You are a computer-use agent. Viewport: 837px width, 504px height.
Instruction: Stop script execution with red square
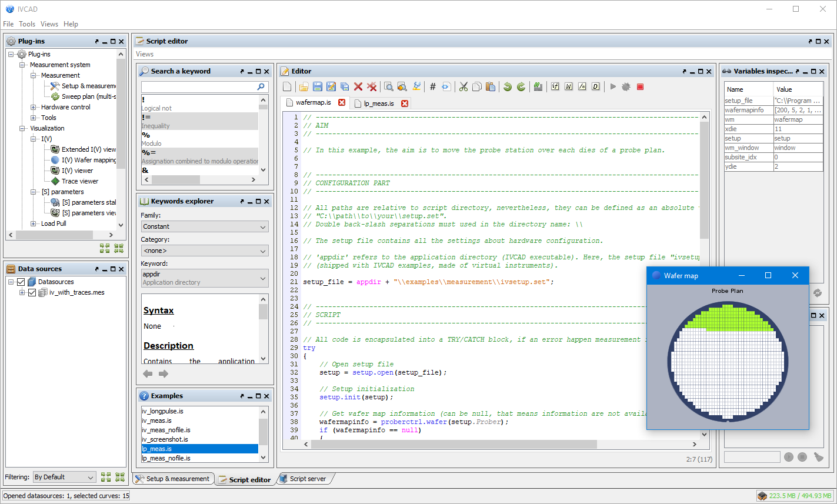point(640,86)
